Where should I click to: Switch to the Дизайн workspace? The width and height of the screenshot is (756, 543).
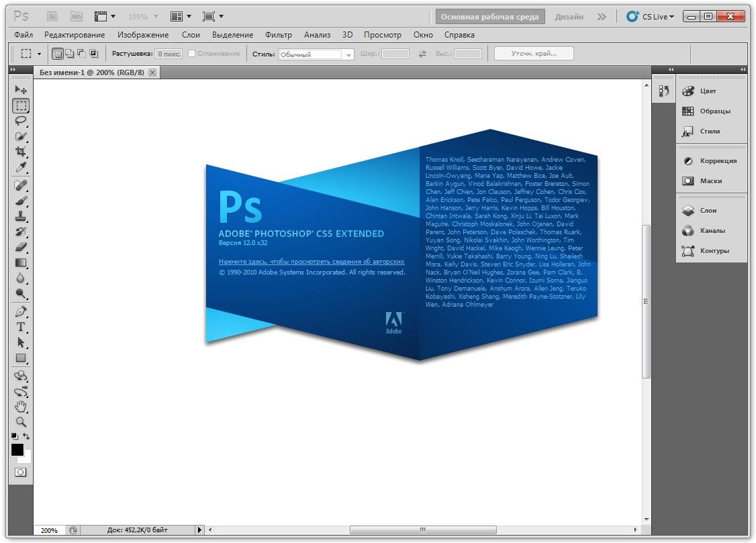coord(569,17)
